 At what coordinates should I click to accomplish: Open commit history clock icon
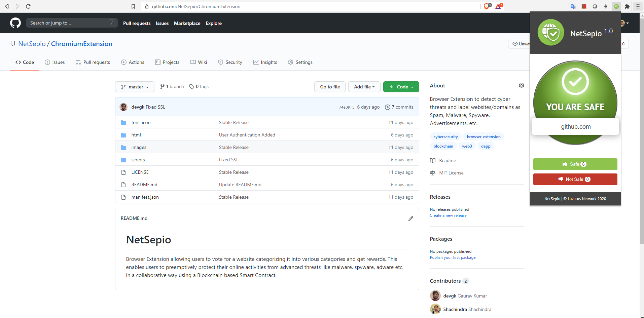[388, 107]
